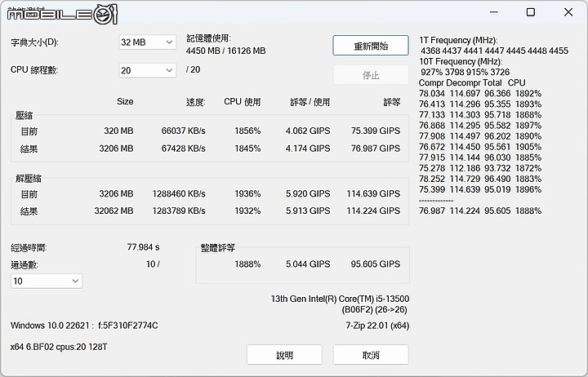Minimize the benchmark window
Image resolution: width=588 pixels, height=377 pixels.
point(494,12)
